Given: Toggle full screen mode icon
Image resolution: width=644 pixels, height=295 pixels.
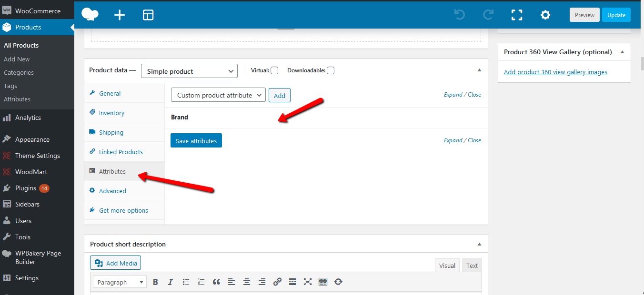Looking at the screenshot, I should tap(517, 15).
